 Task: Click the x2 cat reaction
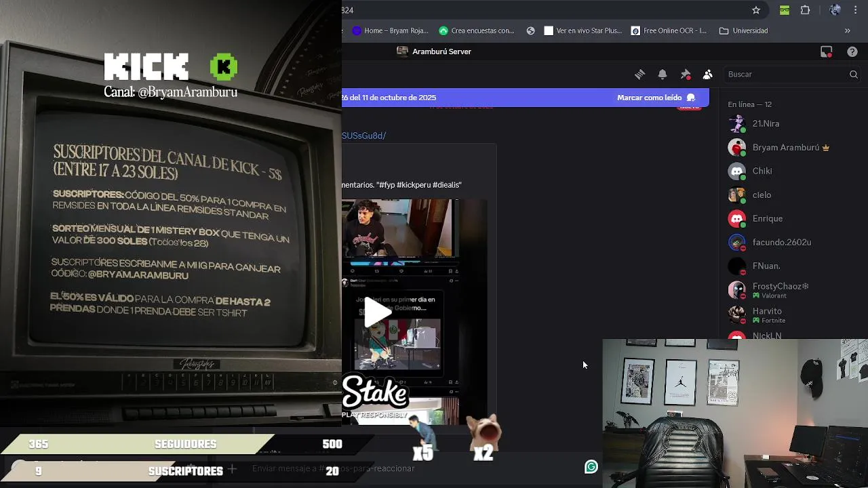(x=484, y=437)
